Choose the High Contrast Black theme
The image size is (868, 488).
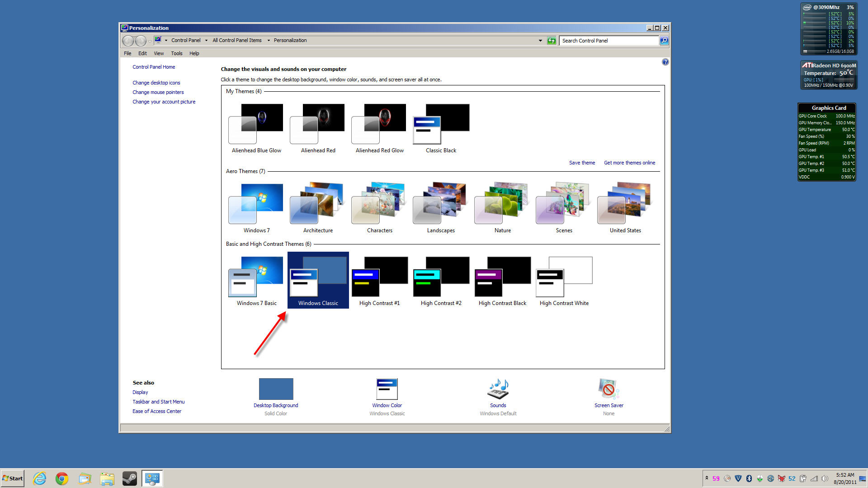click(x=502, y=281)
